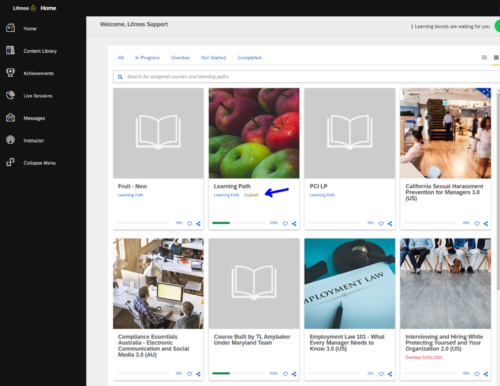The width and height of the screenshot is (500, 386).
Task: Focus the search assigned courses field
Action: pos(307,77)
